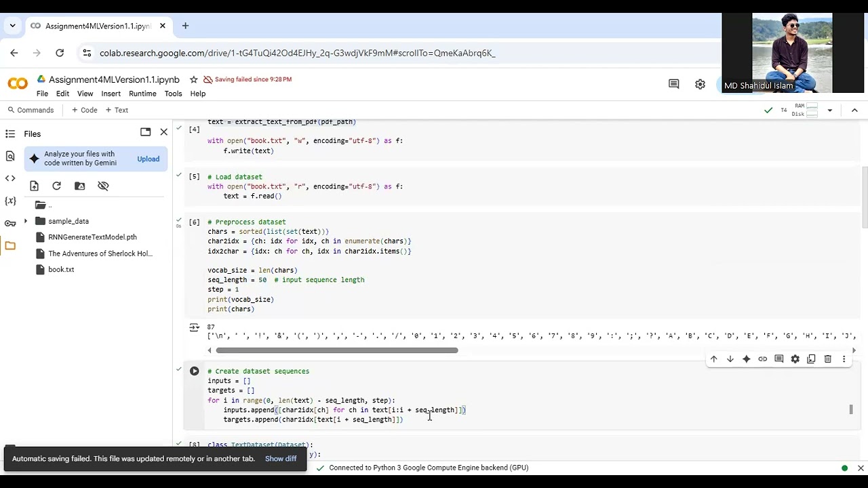This screenshot has width=868, height=488.
Task: Add comment on cell icon
Action: [x=778, y=359]
